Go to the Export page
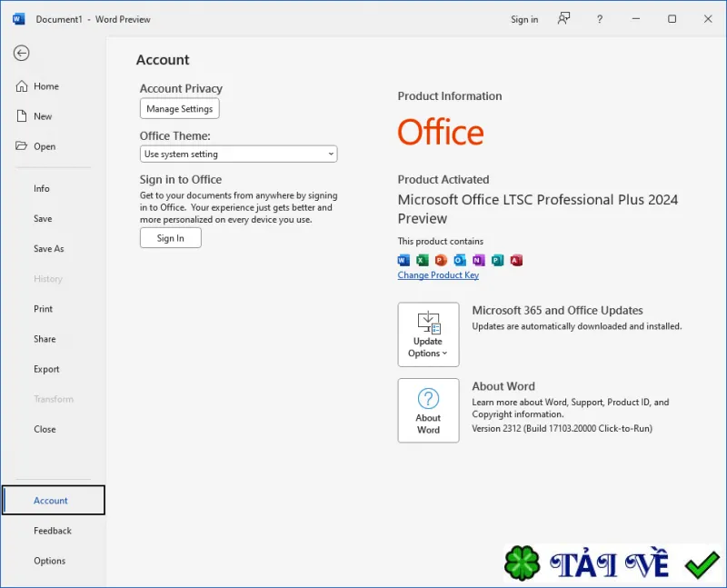The width and height of the screenshot is (727, 588). pyautogui.click(x=46, y=369)
